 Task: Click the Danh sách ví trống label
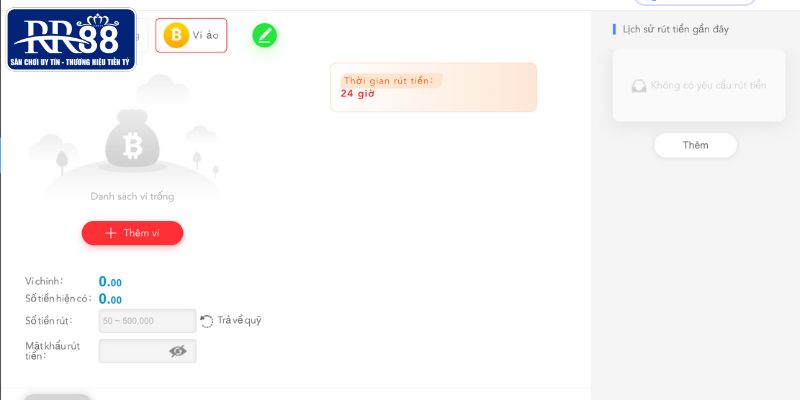point(132,196)
